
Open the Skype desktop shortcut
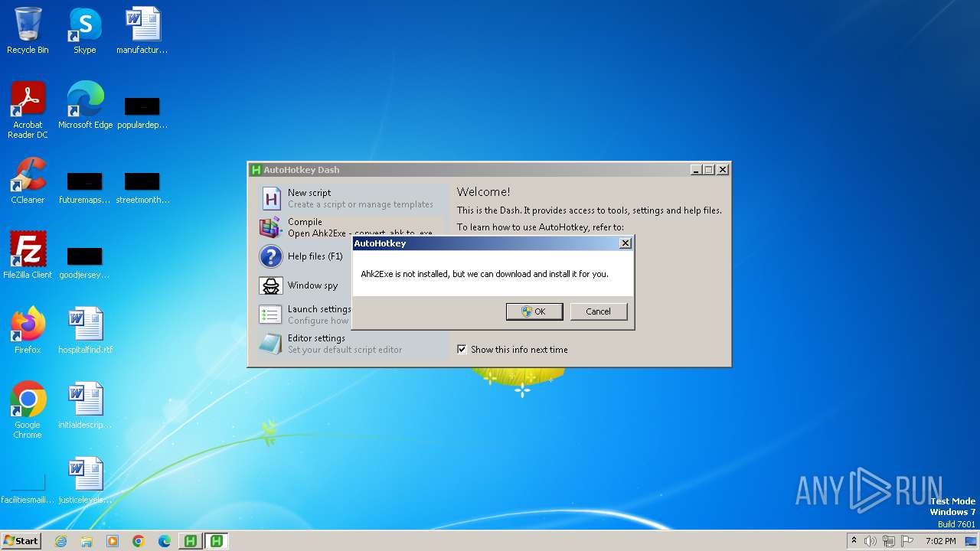(x=85, y=31)
